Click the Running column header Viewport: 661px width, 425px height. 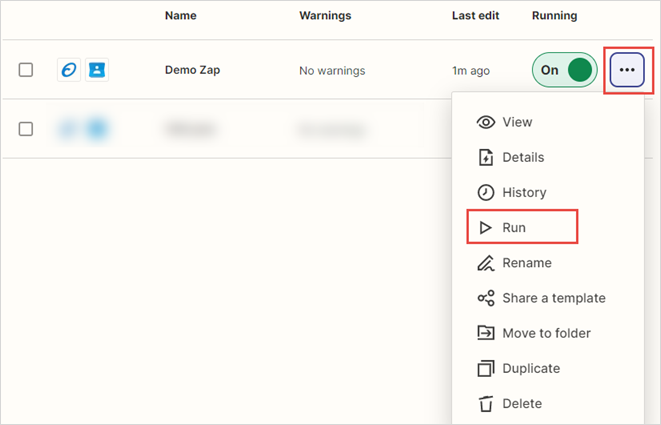[554, 16]
